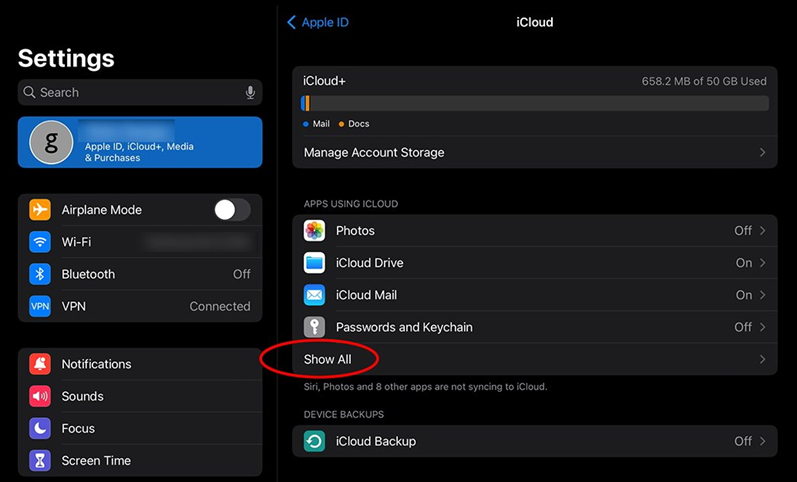Screen dimensions: 797x482
Task: Tap the Bluetooth icon in sidebar
Action: coord(40,274)
